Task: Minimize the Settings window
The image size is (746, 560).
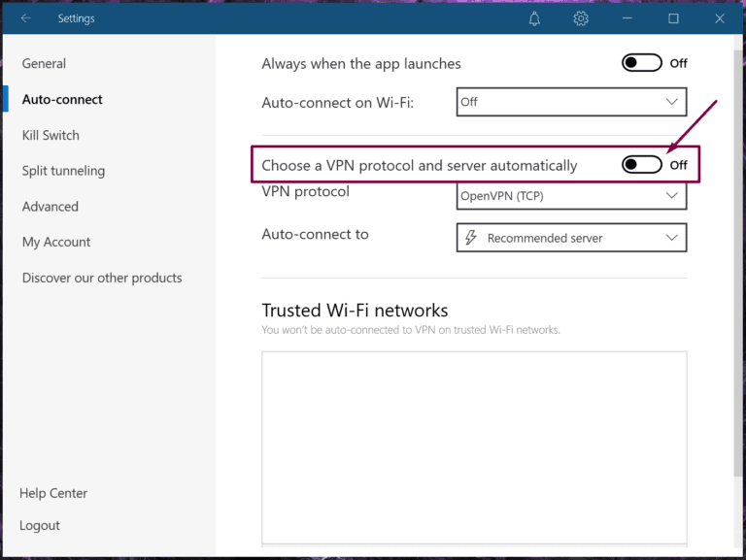Action: tap(627, 18)
